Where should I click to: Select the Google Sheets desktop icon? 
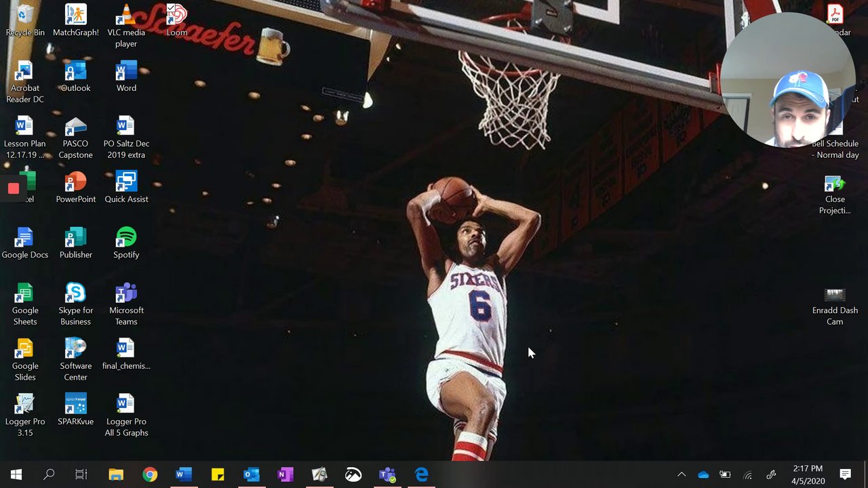[x=25, y=304]
